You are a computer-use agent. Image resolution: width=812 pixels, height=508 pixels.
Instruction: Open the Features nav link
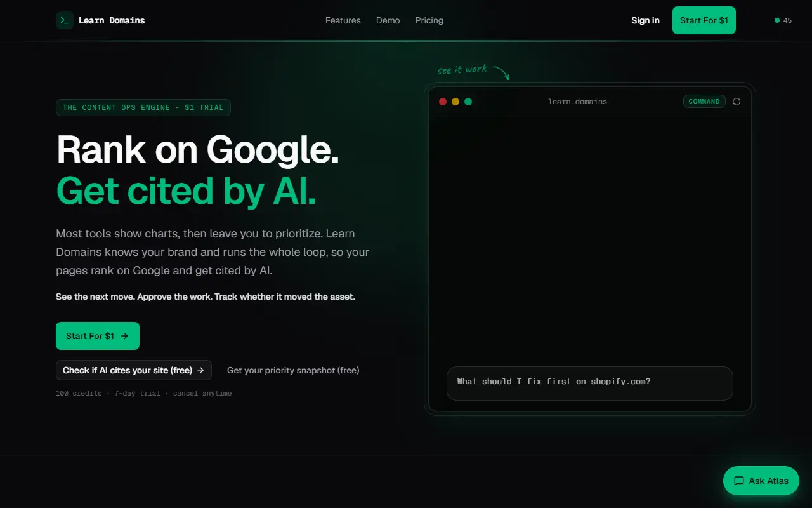pos(343,20)
